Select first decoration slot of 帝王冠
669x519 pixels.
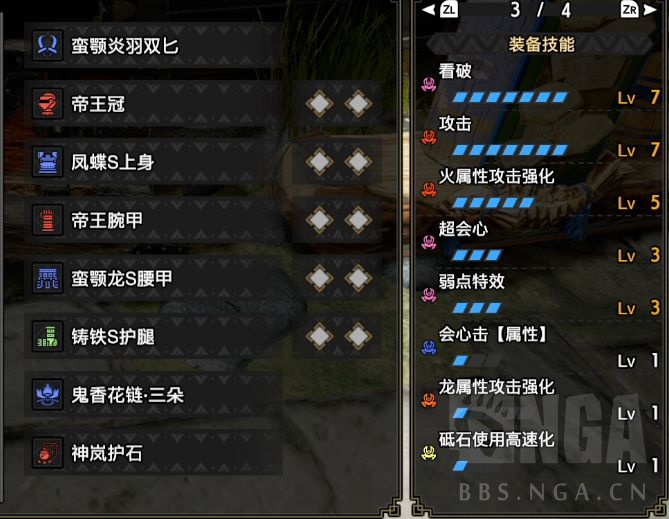coord(319,103)
